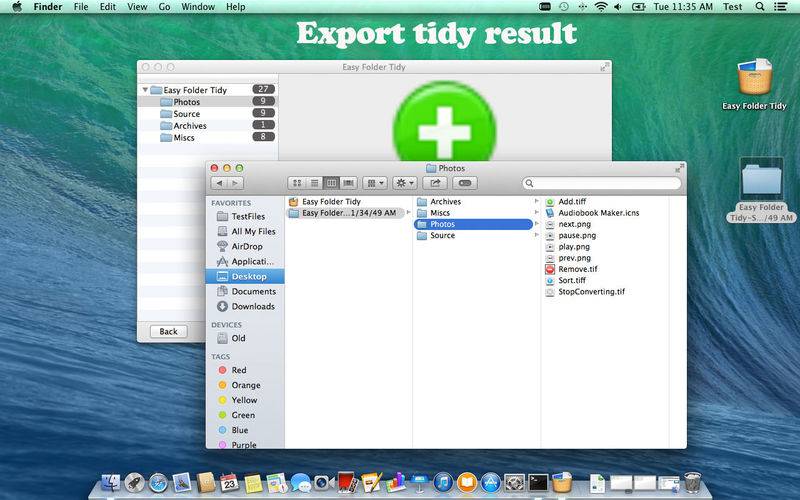The image size is (800, 500).
Task: Collapse the Easy Folder Tidy tree root
Action: click(x=145, y=90)
